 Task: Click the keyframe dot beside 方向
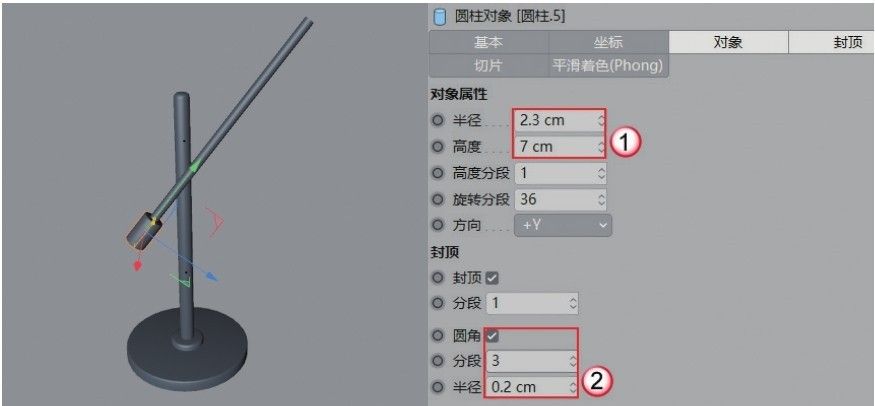[438, 225]
